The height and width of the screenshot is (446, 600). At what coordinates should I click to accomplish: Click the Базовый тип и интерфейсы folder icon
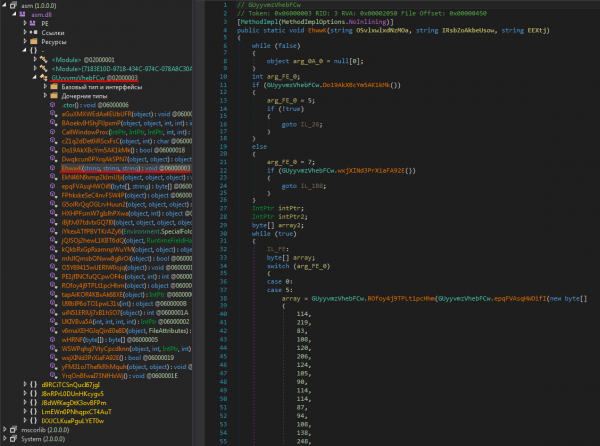(55, 88)
